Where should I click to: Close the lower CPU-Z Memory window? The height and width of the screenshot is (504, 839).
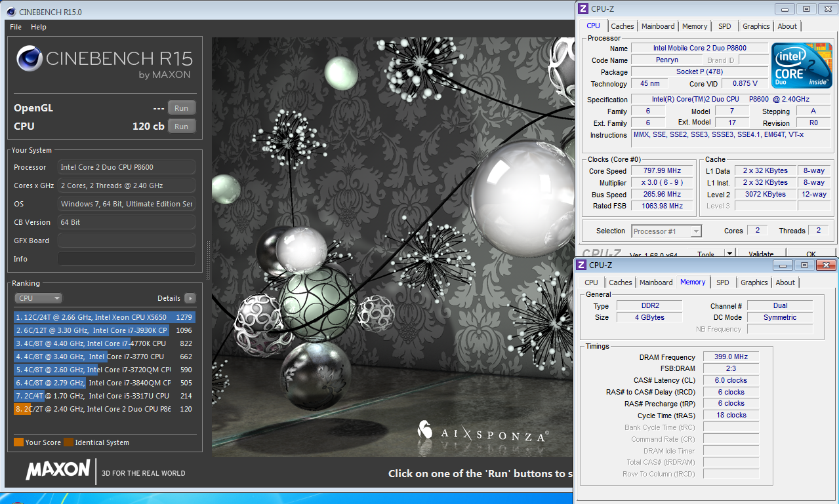click(x=825, y=265)
